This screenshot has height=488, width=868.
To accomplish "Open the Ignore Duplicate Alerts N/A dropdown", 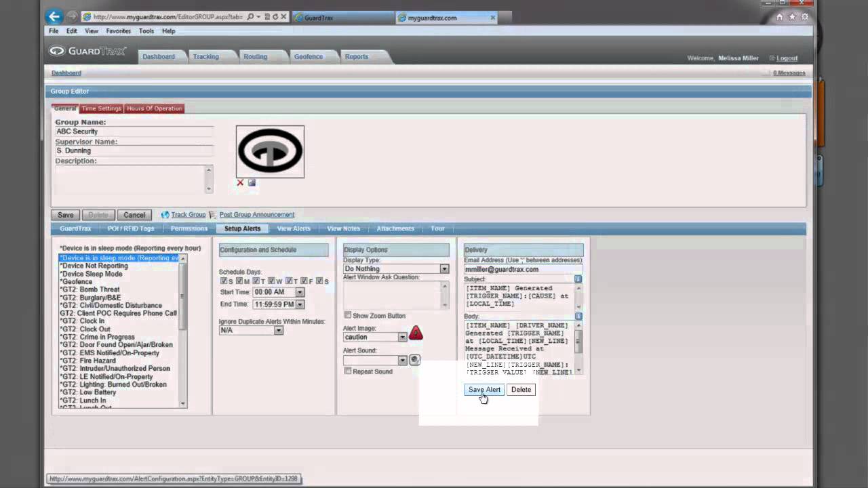I will (x=279, y=330).
